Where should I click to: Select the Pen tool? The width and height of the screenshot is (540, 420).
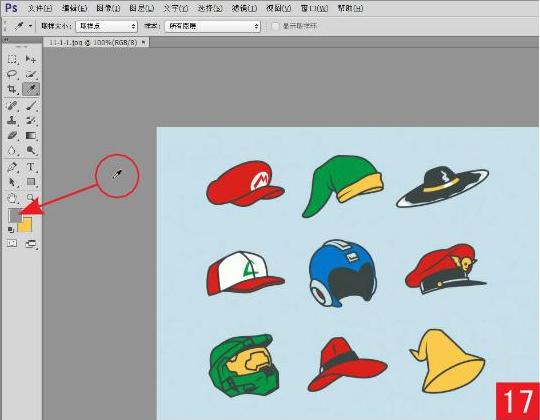point(12,167)
